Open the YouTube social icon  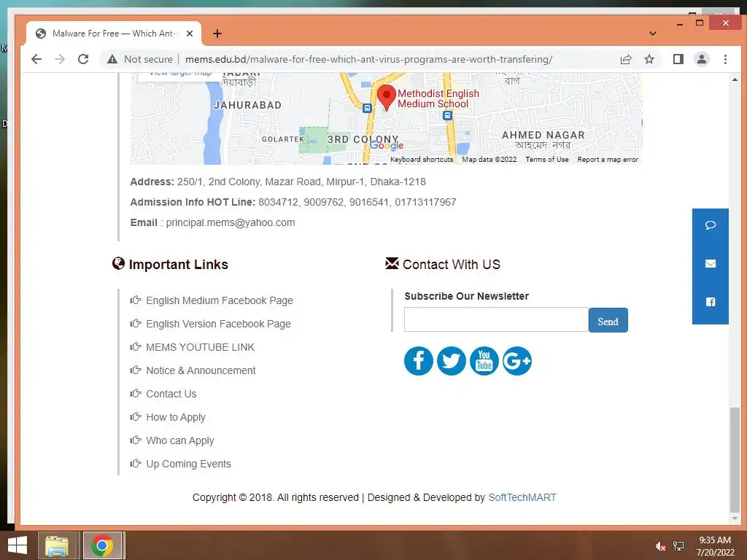[x=484, y=361]
